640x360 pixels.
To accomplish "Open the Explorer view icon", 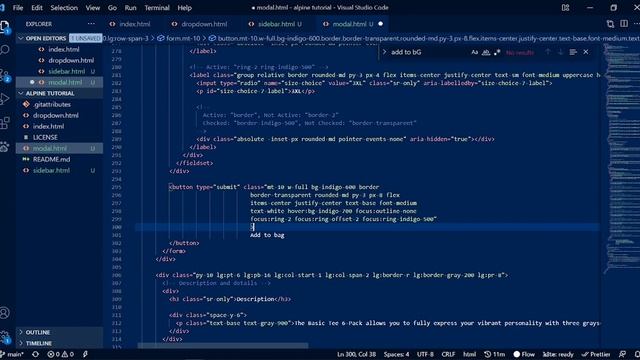I will 5,27.
